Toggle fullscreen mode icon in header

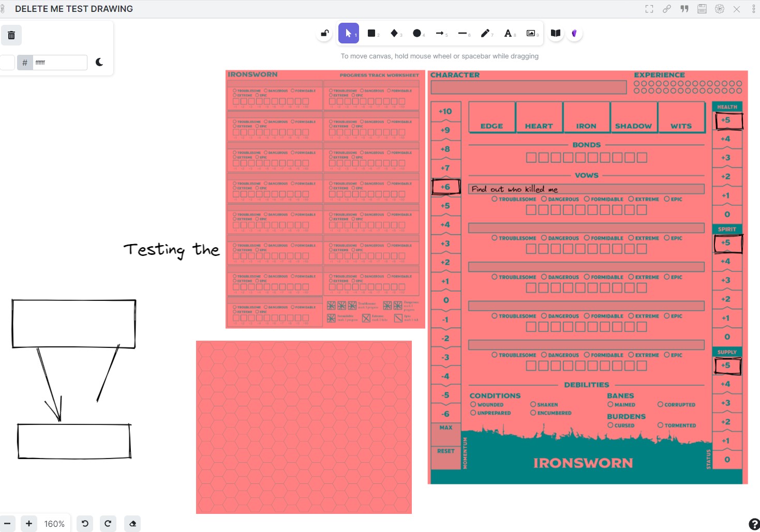click(649, 9)
